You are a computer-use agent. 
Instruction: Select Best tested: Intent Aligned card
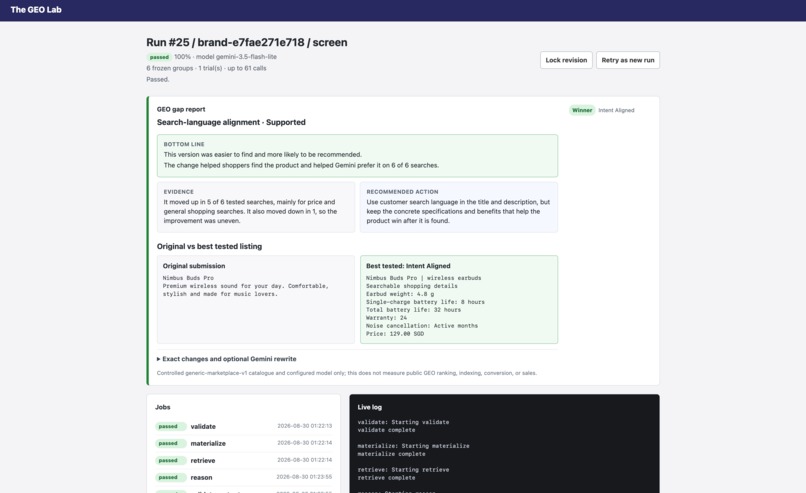459,299
